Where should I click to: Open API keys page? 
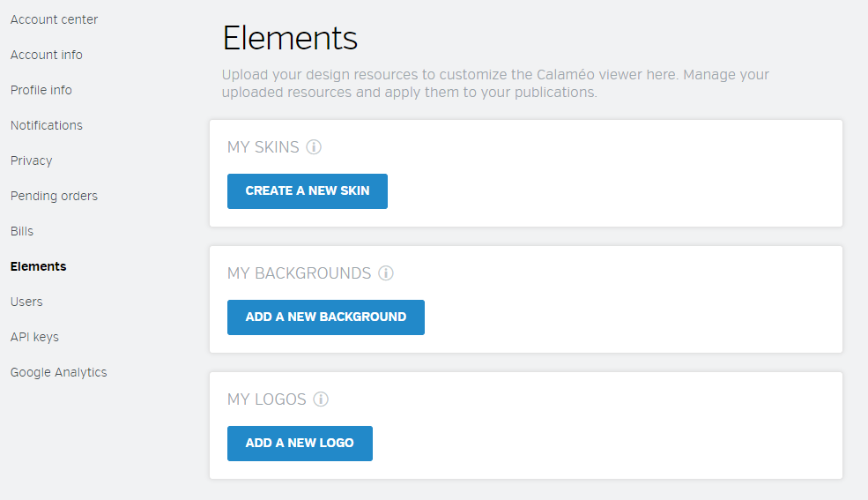pyautogui.click(x=34, y=337)
